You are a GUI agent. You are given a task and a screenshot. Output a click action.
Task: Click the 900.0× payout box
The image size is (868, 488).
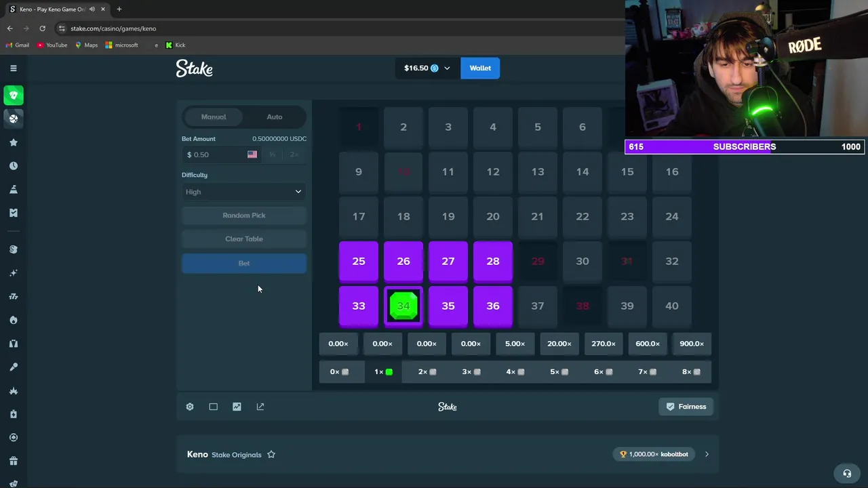tap(692, 344)
